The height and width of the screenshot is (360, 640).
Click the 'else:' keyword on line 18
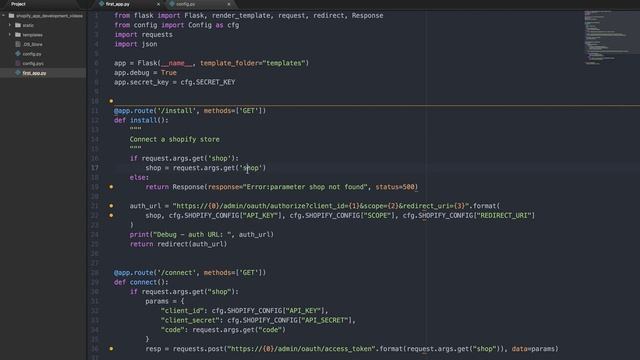pos(140,178)
